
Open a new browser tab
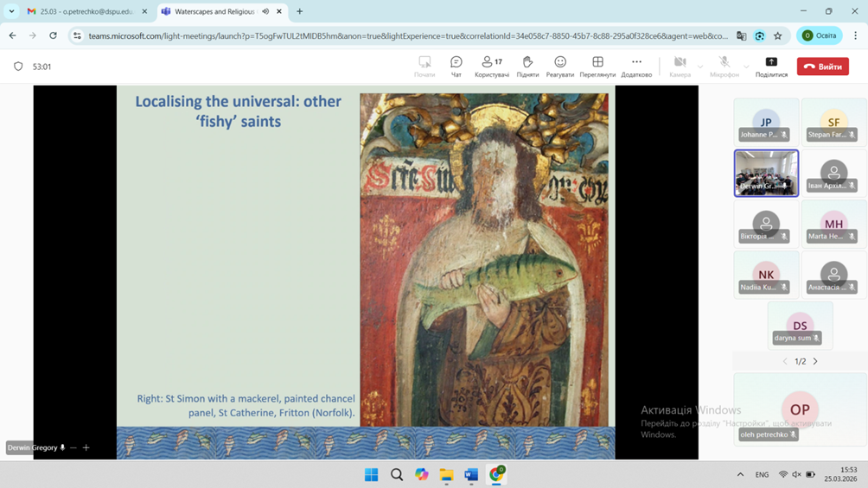coord(300,12)
